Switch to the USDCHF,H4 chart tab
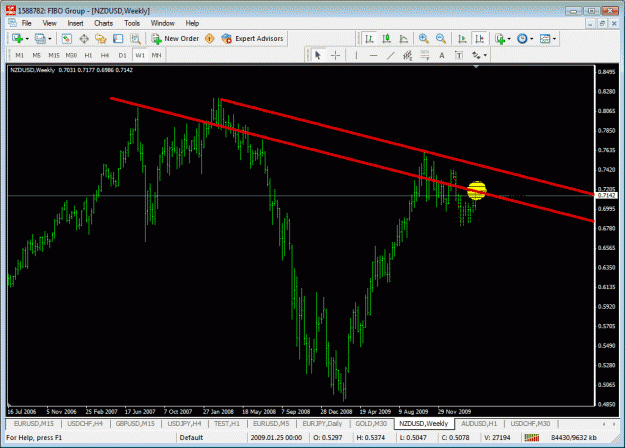The image size is (625, 448). 85,423
